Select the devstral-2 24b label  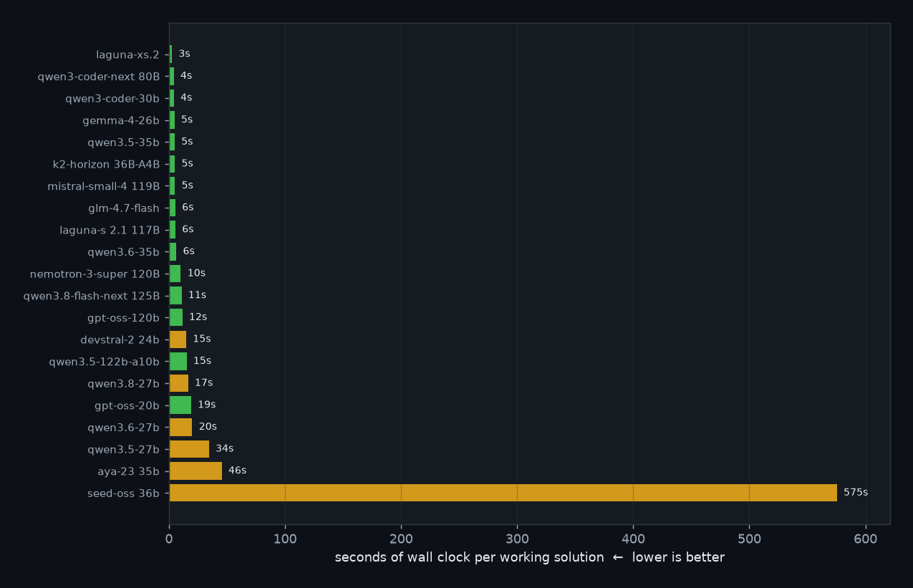click(x=120, y=339)
